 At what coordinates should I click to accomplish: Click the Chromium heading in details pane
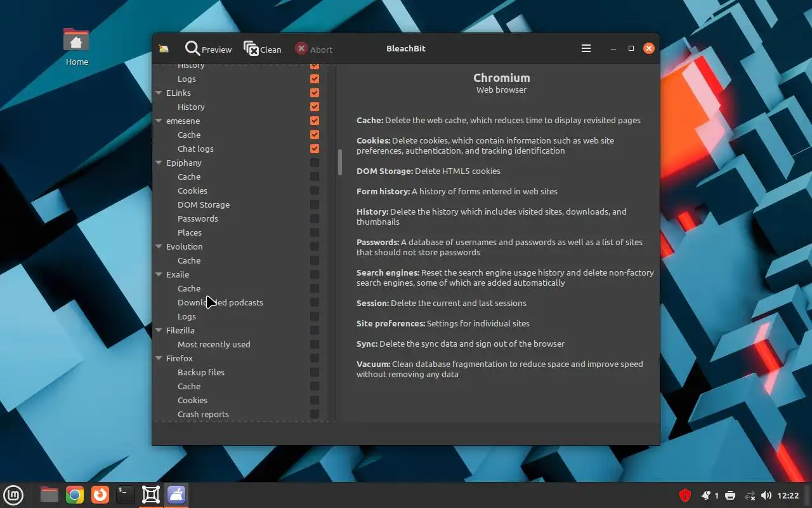(502, 77)
